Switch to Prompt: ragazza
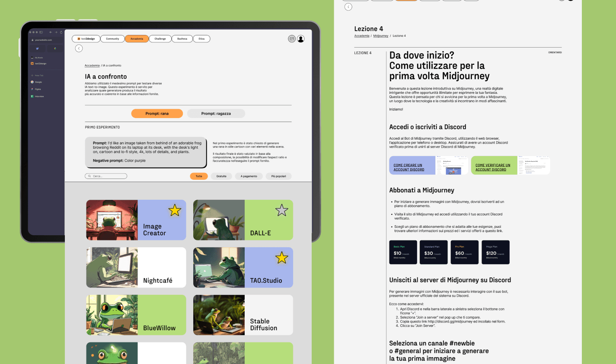The width and height of the screenshot is (616, 364). [x=216, y=114]
